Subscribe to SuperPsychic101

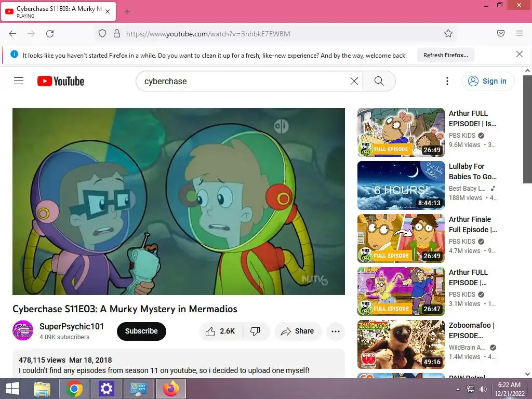tap(141, 331)
